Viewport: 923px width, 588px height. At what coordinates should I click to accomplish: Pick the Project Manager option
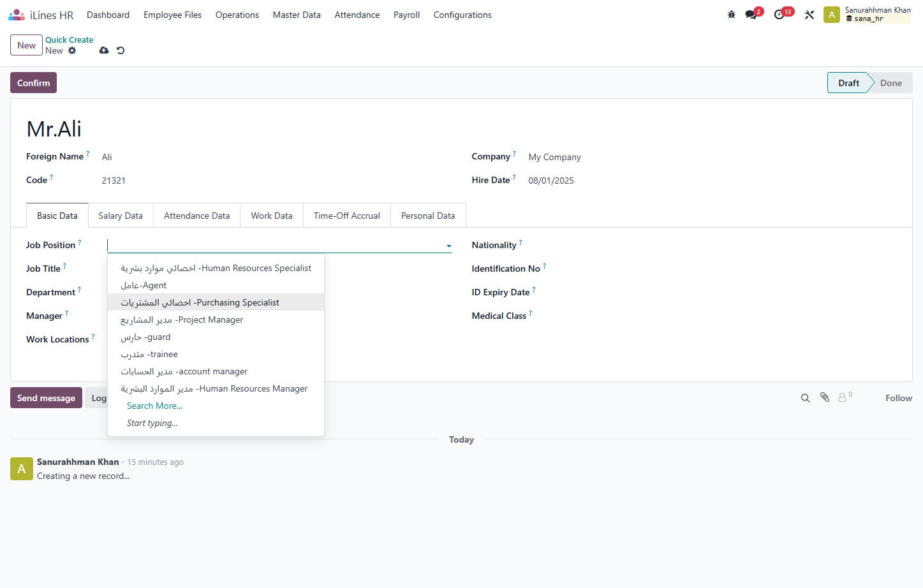point(216,320)
